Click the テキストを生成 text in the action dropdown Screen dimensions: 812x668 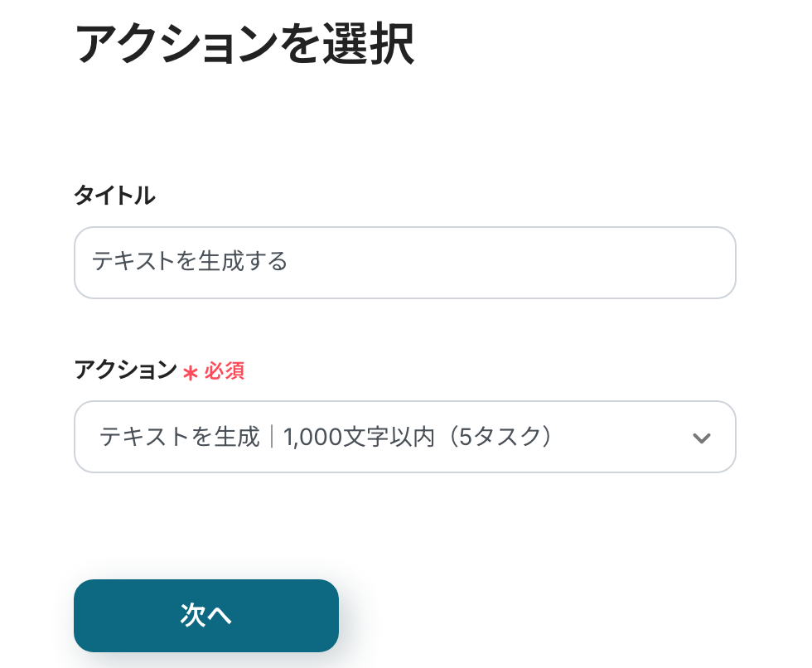180,437
